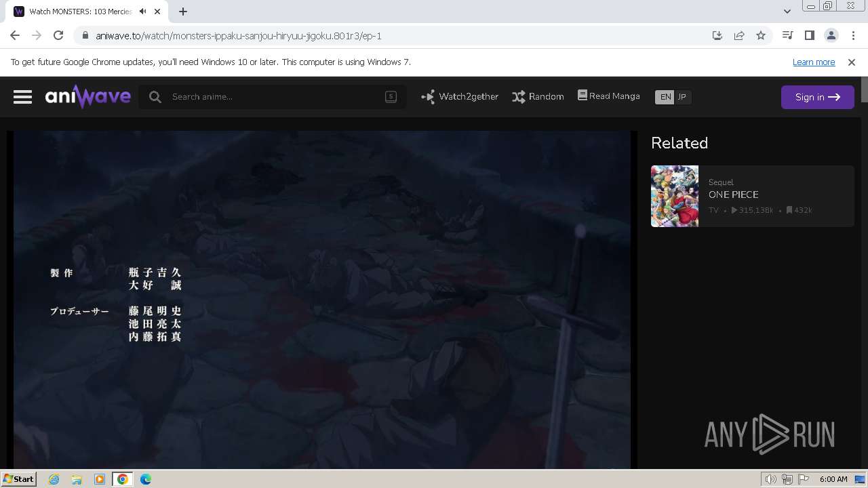Click on the video player area

coord(322,300)
